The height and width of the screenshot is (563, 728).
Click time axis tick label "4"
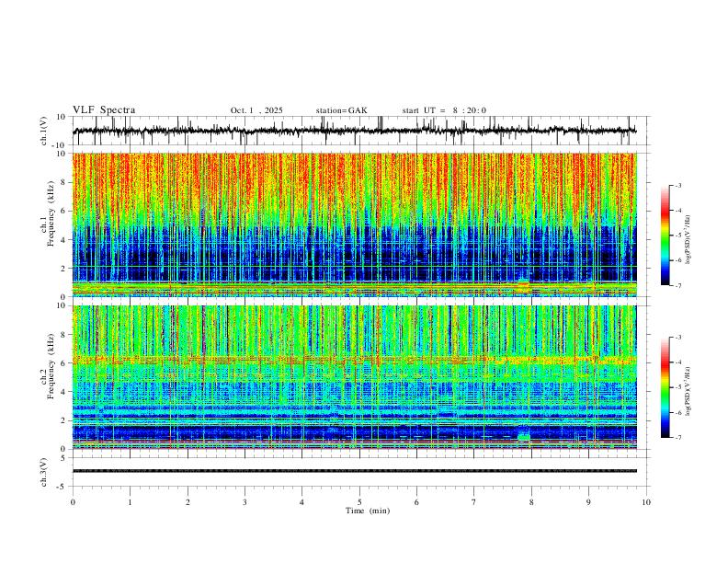[301, 502]
